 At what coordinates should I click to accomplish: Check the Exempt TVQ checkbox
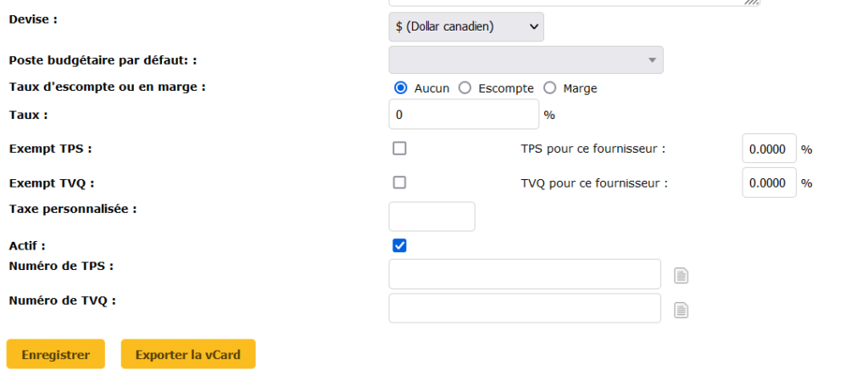click(x=399, y=182)
